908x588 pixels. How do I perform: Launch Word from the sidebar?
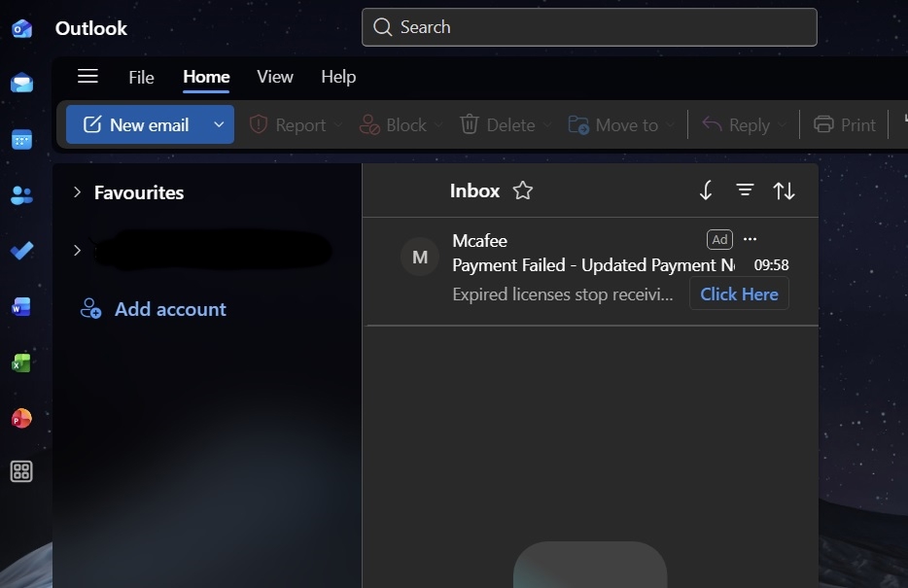pyautogui.click(x=21, y=307)
